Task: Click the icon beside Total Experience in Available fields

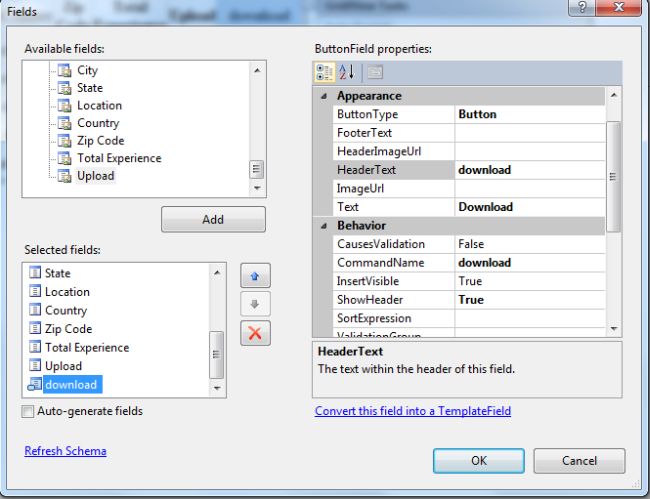Action: point(64,158)
